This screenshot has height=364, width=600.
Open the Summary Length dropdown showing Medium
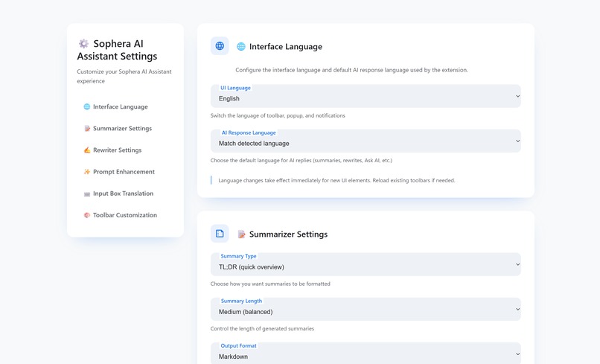(366, 309)
